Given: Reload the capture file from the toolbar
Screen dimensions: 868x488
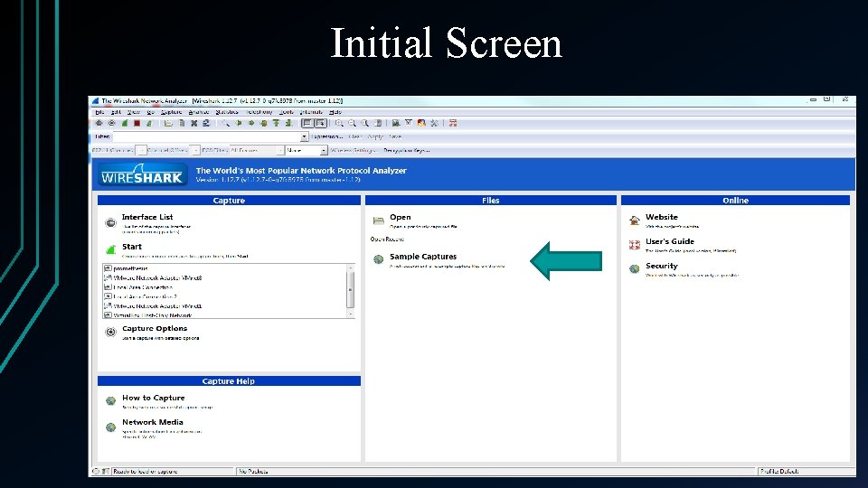Looking at the screenshot, I should coord(206,124).
